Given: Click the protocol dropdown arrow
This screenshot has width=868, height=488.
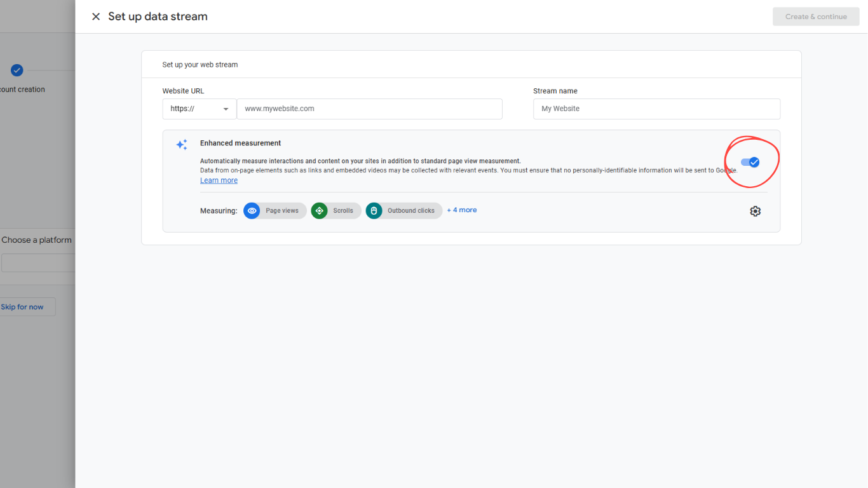Looking at the screenshot, I should click(x=226, y=109).
